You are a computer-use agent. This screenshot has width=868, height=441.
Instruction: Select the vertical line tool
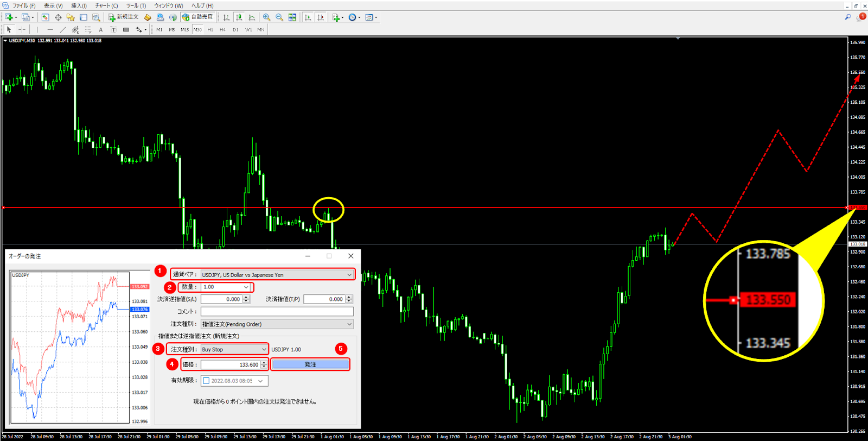[x=37, y=29]
